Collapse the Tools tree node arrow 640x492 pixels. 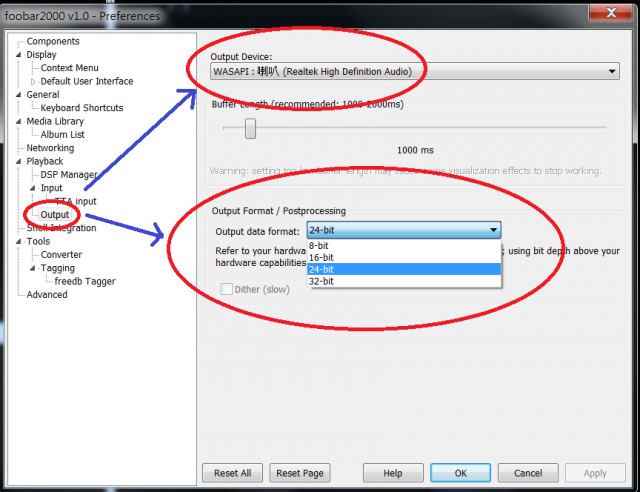coord(18,241)
